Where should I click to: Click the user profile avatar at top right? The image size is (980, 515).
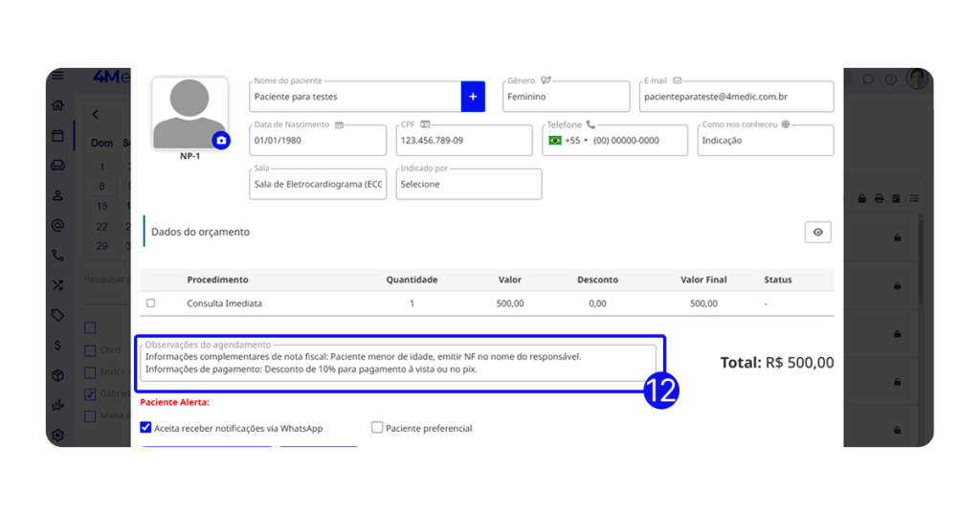[917, 79]
